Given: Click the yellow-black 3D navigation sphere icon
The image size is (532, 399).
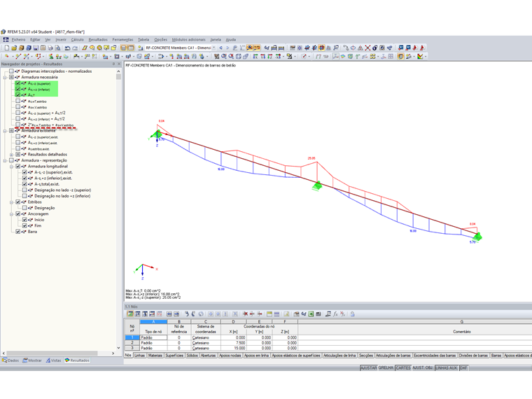Looking at the screenshot, I should 99,48.
